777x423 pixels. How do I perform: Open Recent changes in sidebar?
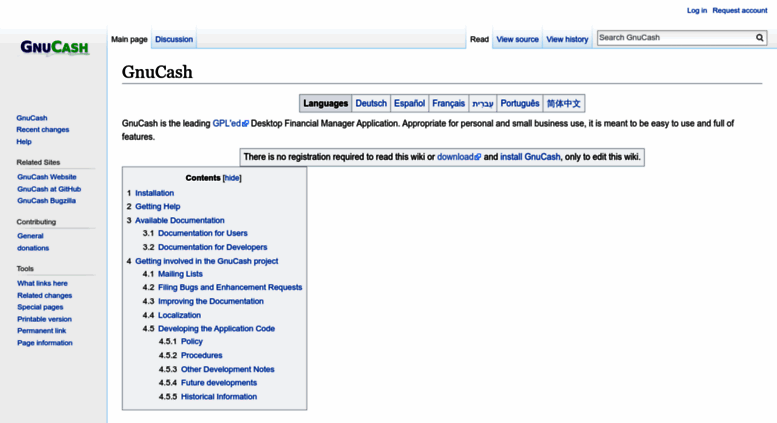[x=43, y=130]
